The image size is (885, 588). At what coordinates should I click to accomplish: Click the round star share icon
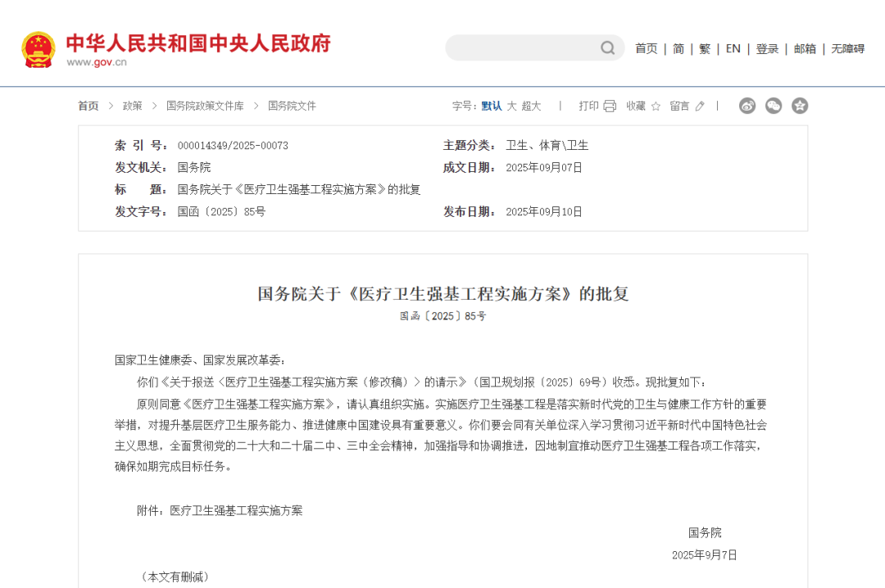click(799, 106)
